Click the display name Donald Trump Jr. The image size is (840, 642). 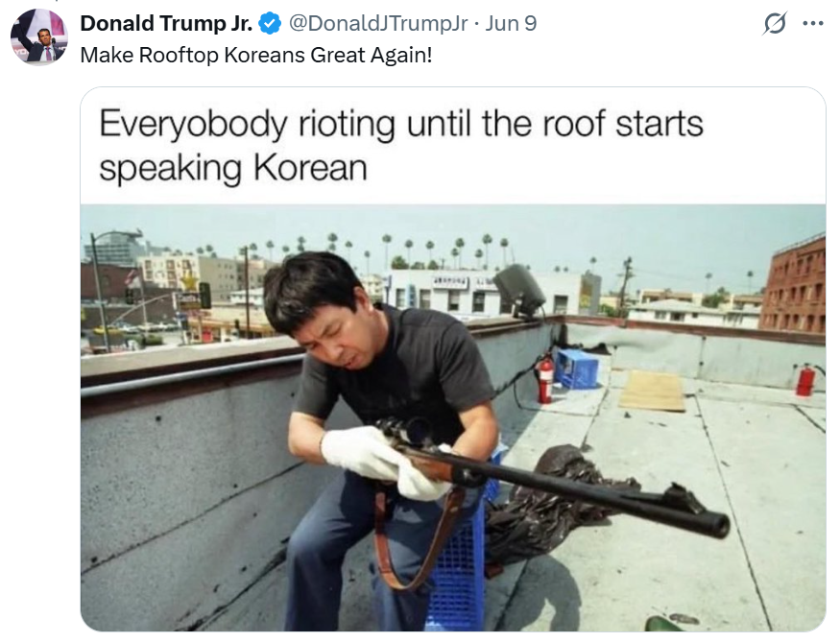166,24
